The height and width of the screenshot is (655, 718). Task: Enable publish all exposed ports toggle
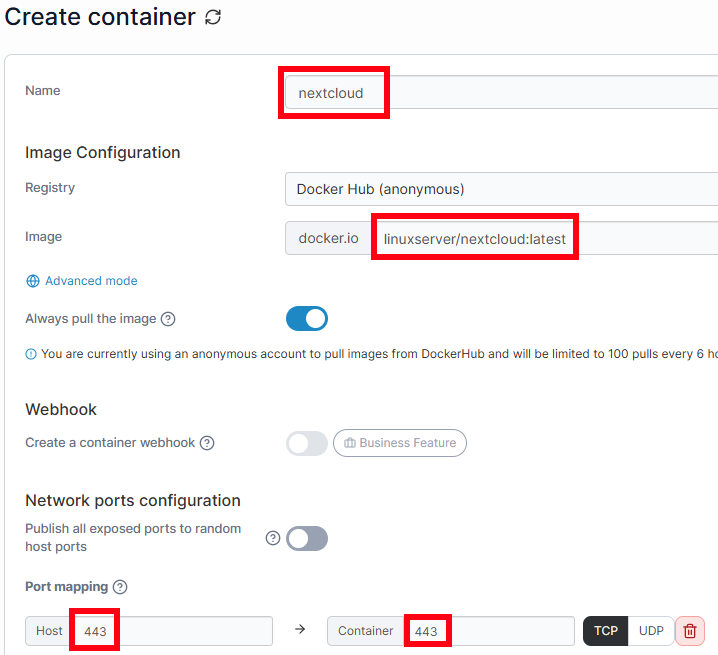[307, 539]
